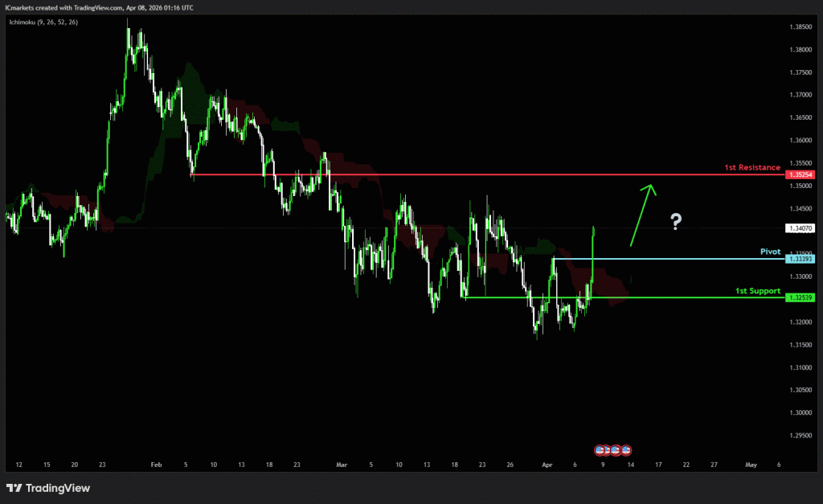Click the red 1.35254 price tag
The height and width of the screenshot is (504, 823).
coord(801,174)
